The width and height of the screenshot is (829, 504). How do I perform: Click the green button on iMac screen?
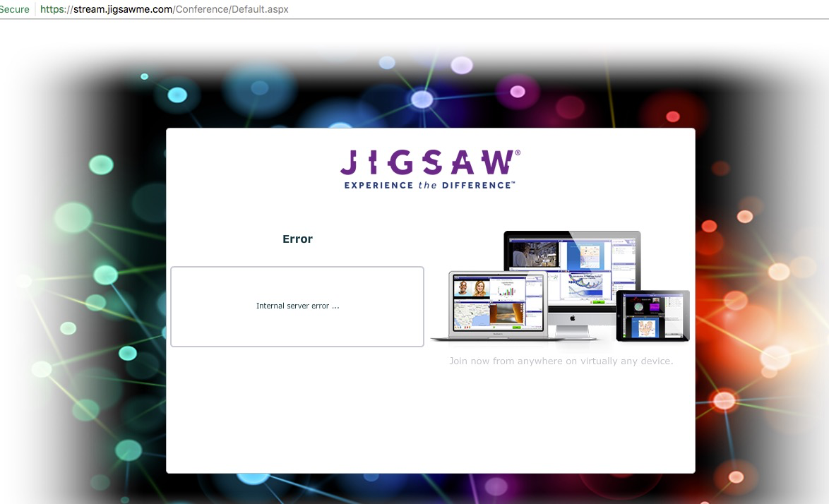pyautogui.click(x=598, y=301)
